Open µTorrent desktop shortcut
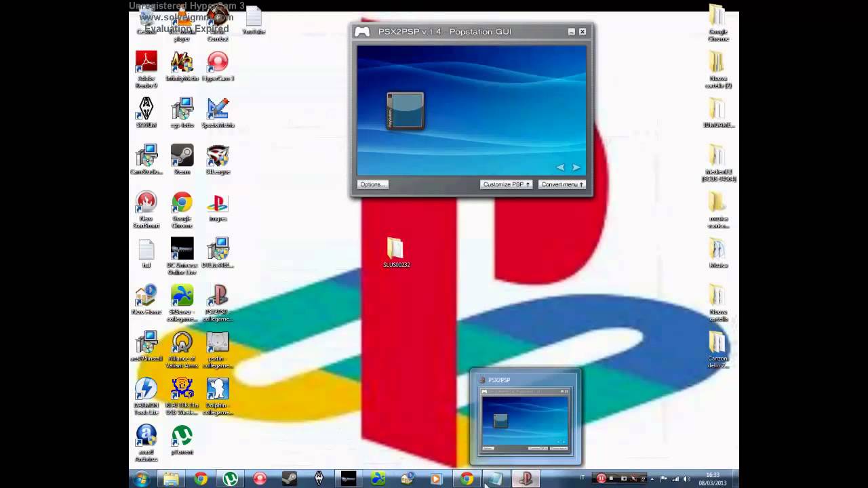868x488 pixels. (x=182, y=440)
